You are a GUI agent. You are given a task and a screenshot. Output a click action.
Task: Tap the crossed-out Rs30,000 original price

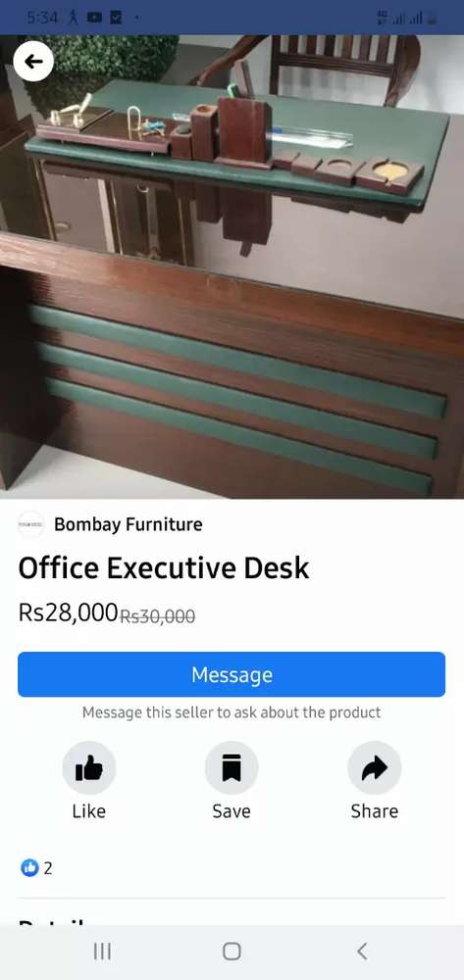click(158, 616)
